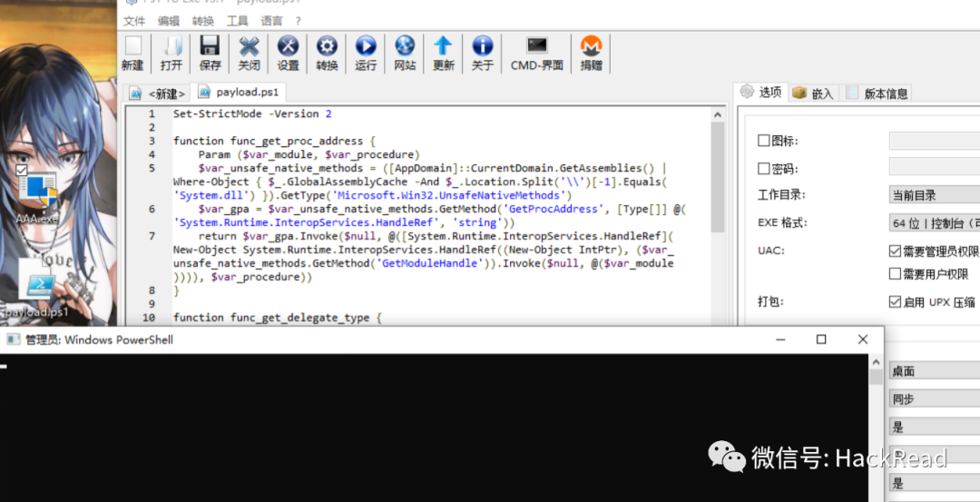Viewport: 980px width, 502px height.
Task: Select the 嵌入 (Embed) panel tab
Action: [812, 94]
